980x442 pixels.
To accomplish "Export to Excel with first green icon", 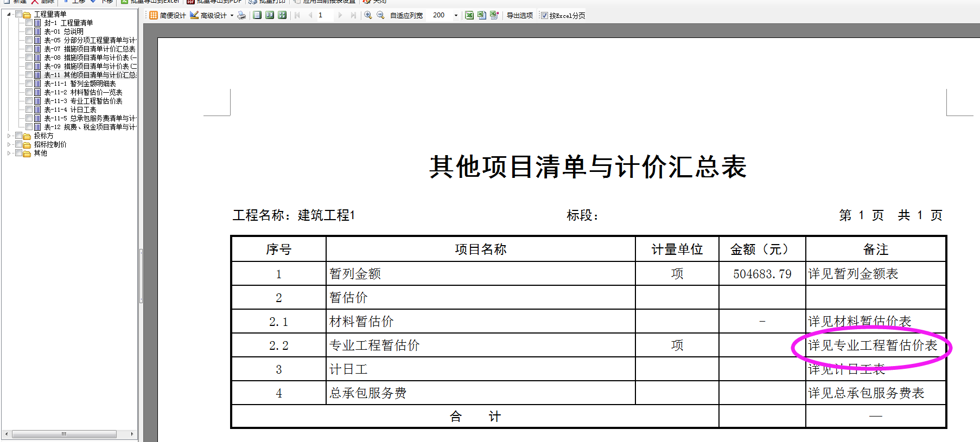I will 469,15.
